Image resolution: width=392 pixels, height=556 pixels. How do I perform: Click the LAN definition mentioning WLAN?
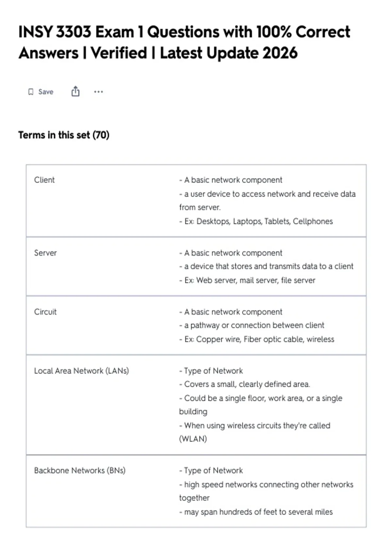click(254, 432)
